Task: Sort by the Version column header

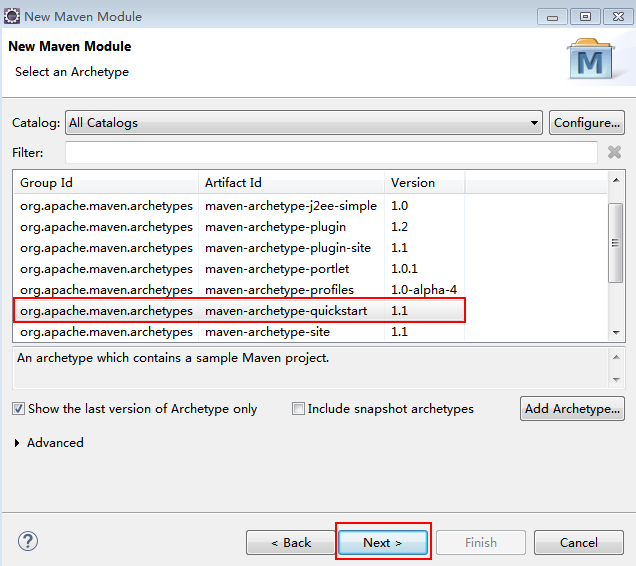Action: (424, 183)
